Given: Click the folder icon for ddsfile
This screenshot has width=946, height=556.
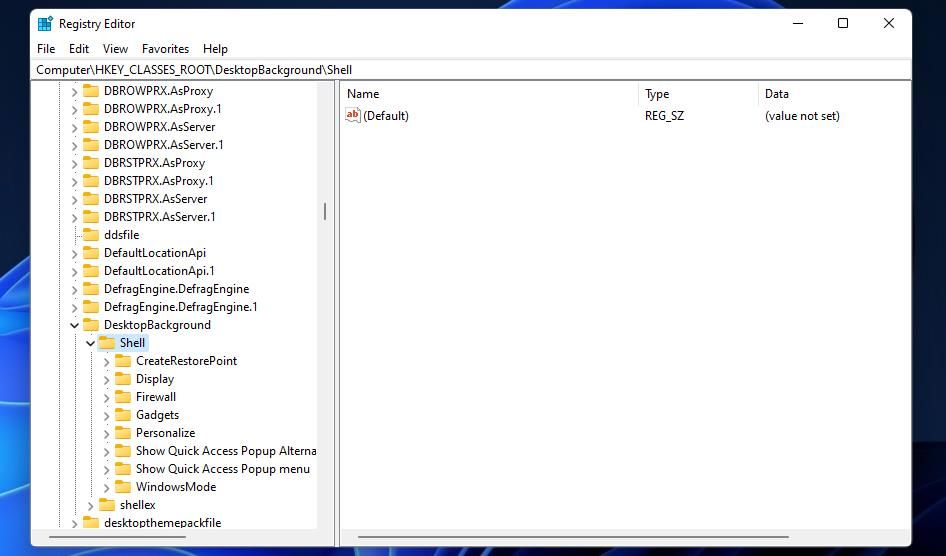Looking at the screenshot, I should coord(90,235).
